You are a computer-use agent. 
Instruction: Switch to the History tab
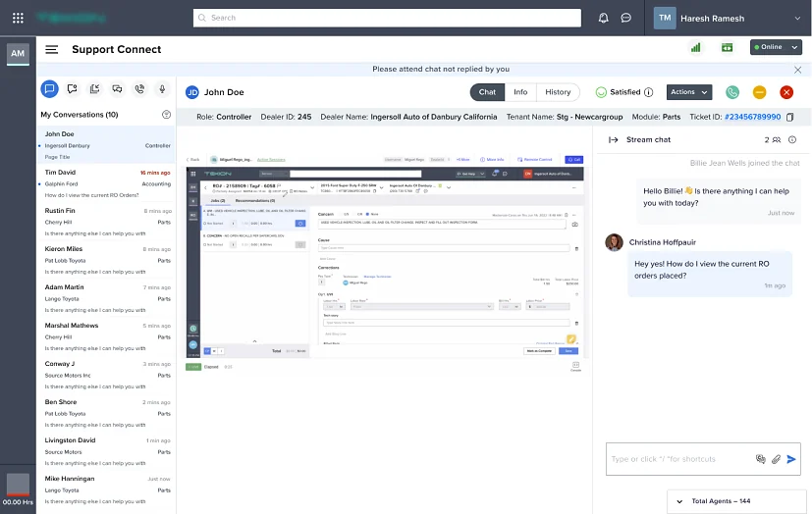click(x=558, y=92)
